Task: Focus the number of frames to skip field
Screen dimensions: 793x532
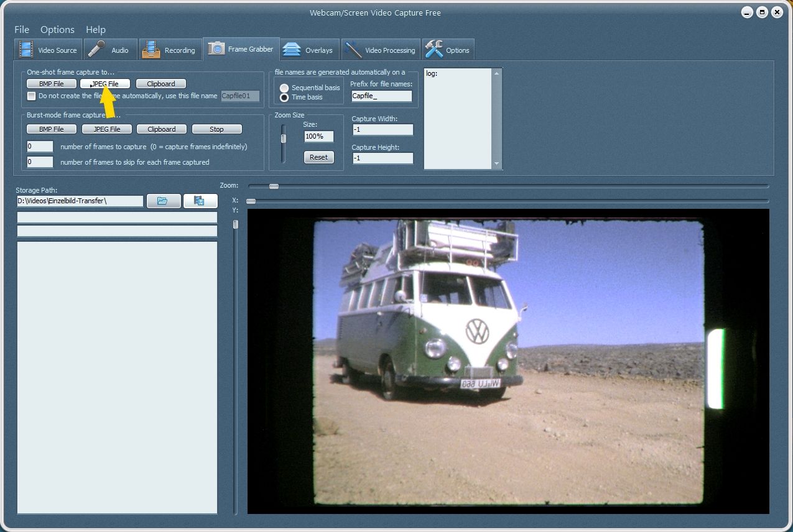Action: pyautogui.click(x=40, y=162)
